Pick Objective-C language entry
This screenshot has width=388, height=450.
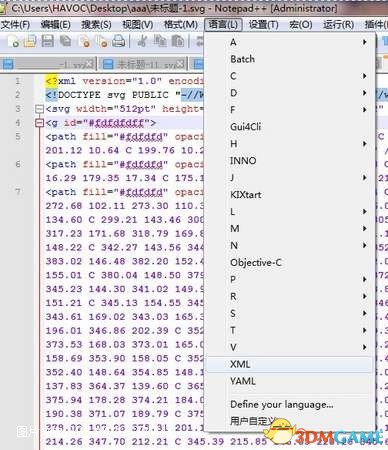tap(289, 262)
